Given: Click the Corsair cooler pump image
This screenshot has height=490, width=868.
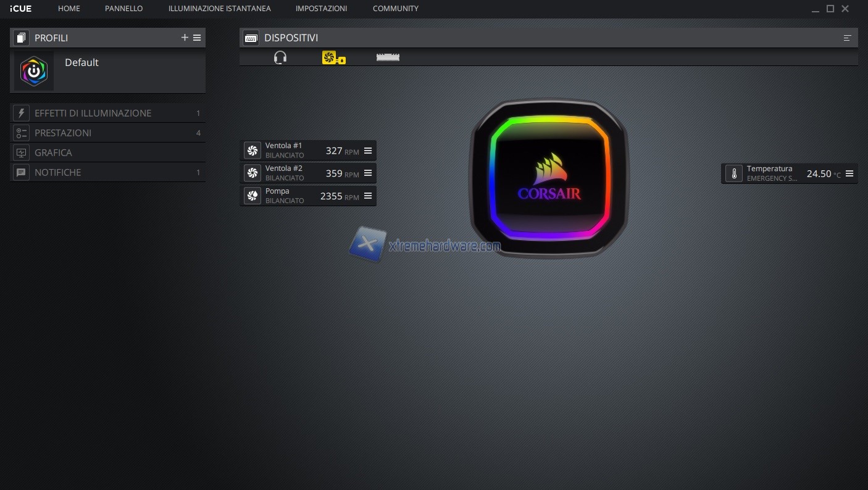Looking at the screenshot, I should click(549, 179).
